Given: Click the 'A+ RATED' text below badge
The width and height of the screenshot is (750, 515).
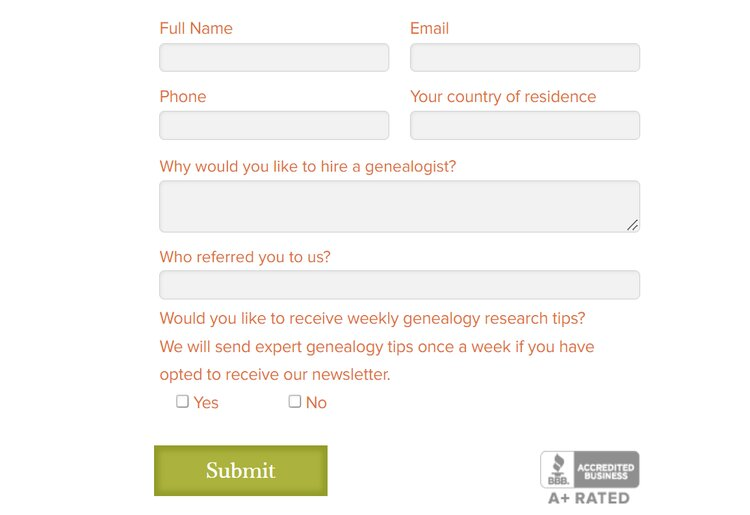Looking at the screenshot, I should click(x=589, y=498).
